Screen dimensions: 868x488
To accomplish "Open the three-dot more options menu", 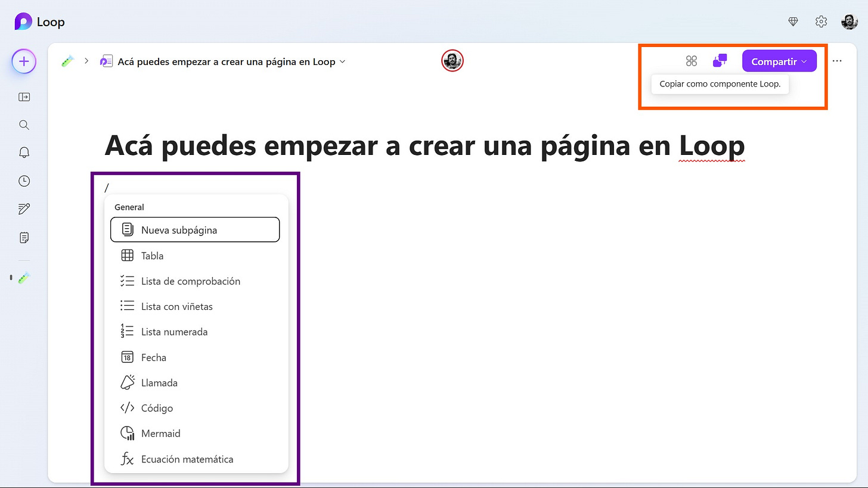I will click(837, 61).
